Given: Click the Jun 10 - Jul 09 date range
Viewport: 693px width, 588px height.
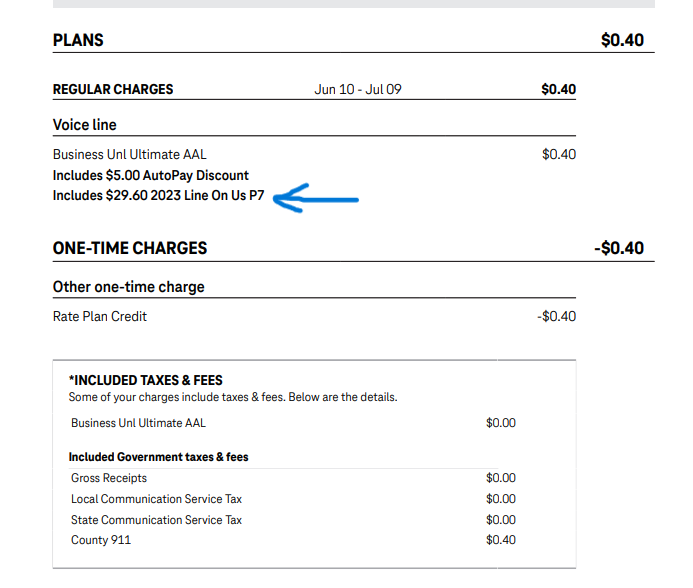Looking at the screenshot, I should click(358, 89).
